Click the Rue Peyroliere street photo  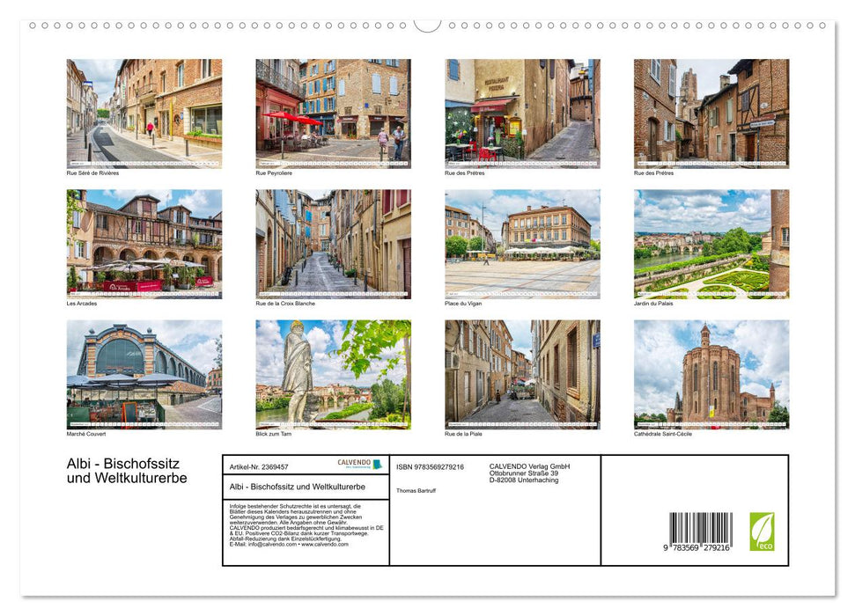point(333,114)
